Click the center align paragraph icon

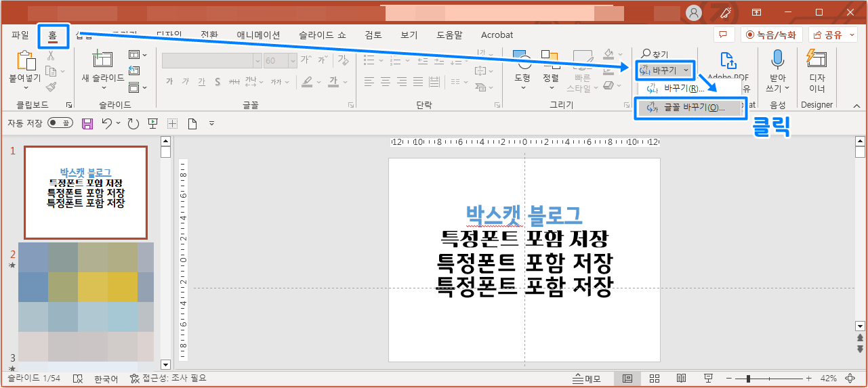(x=385, y=82)
